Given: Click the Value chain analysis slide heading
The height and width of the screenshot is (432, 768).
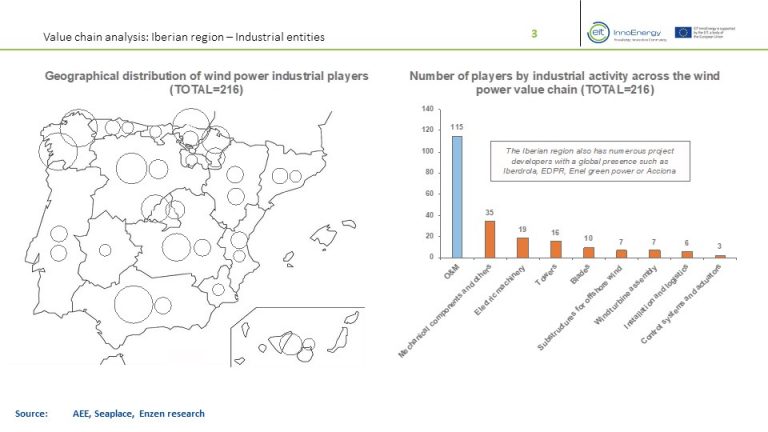Looking at the screenshot, I should coord(183,38).
